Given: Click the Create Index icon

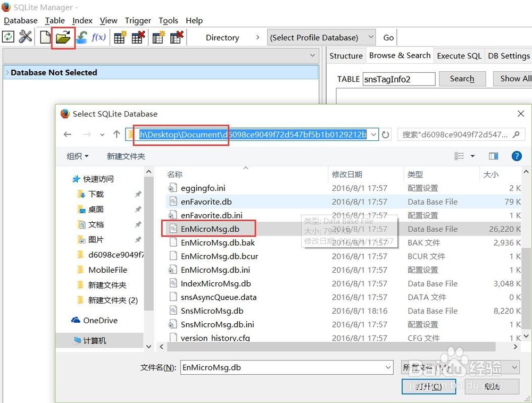Looking at the screenshot, I should coord(159,37).
